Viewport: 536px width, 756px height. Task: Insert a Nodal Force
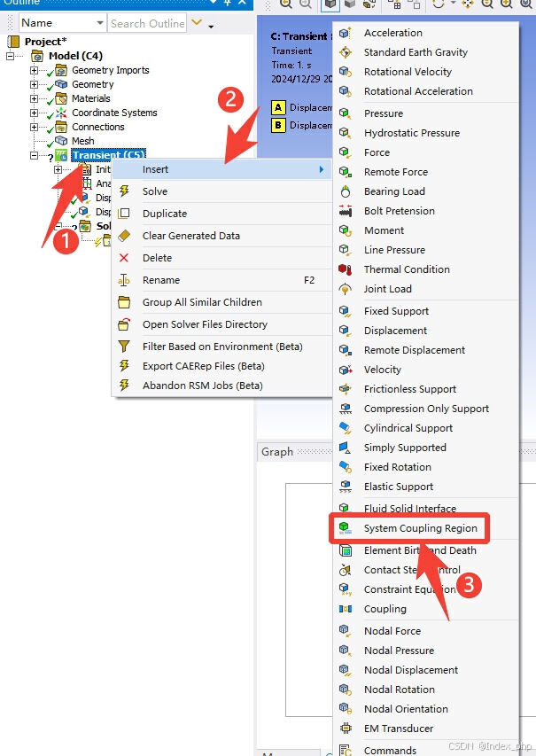pos(426,631)
